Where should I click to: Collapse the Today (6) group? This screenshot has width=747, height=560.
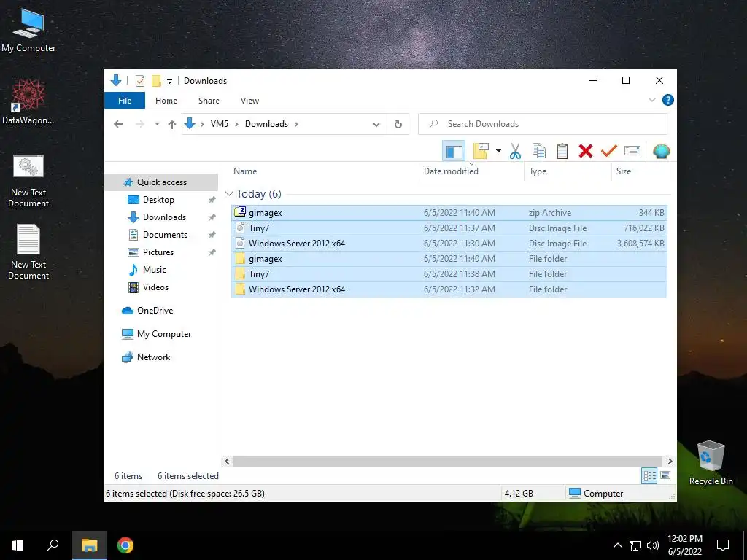coord(229,194)
